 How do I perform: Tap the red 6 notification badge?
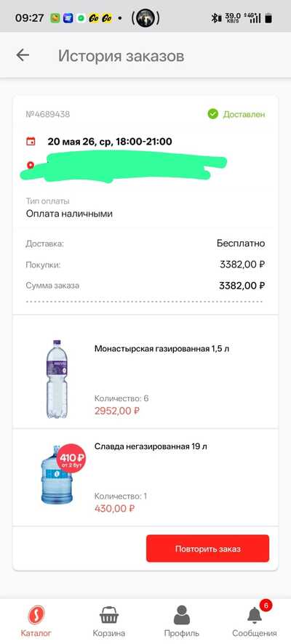click(x=266, y=605)
